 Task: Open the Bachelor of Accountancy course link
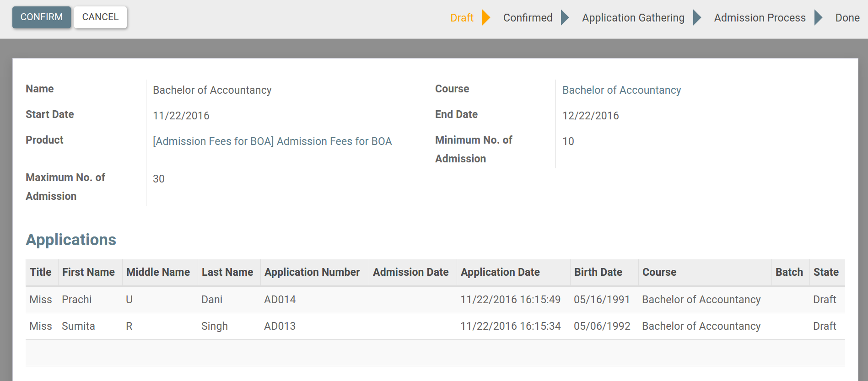[x=621, y=90]
